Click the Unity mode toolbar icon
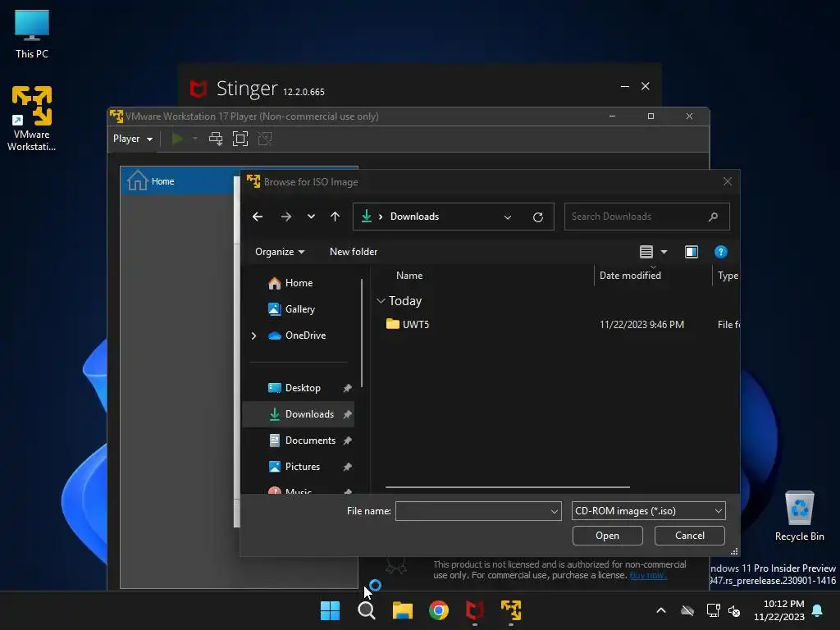 pos(265,139)
